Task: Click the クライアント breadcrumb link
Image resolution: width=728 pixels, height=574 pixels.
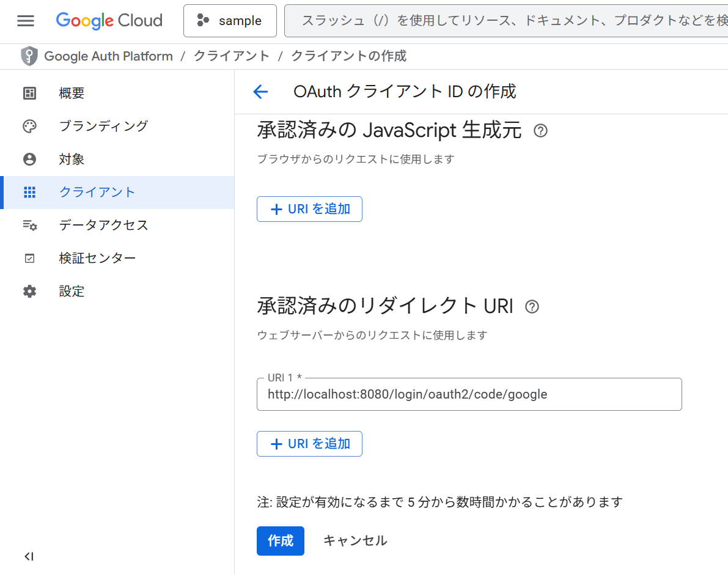Action: 232,56
